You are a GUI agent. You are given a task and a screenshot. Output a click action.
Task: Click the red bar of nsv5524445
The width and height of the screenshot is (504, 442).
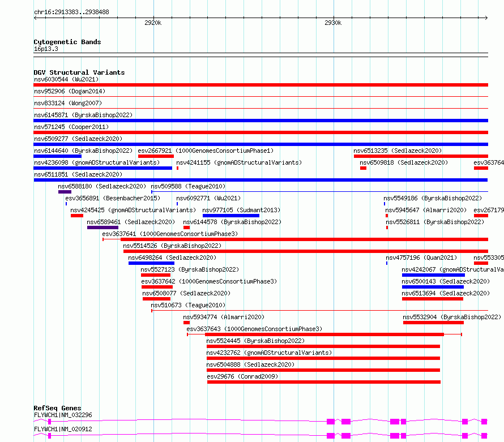[323, 346]
